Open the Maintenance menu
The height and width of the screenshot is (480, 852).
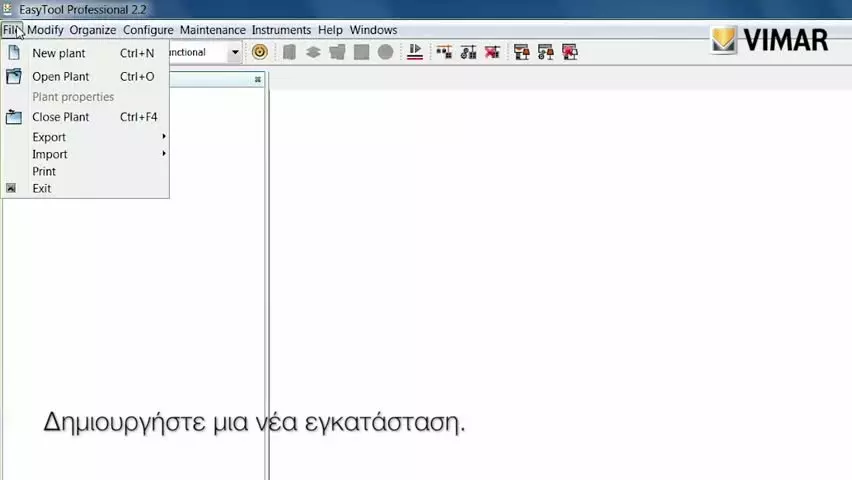click(212, 30)
